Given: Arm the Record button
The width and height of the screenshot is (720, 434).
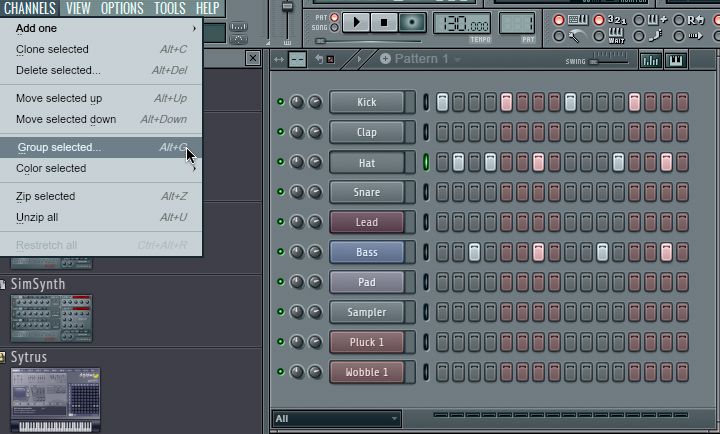Looking at the screenshot, I should pyautogui.click(x=412, y=22).
